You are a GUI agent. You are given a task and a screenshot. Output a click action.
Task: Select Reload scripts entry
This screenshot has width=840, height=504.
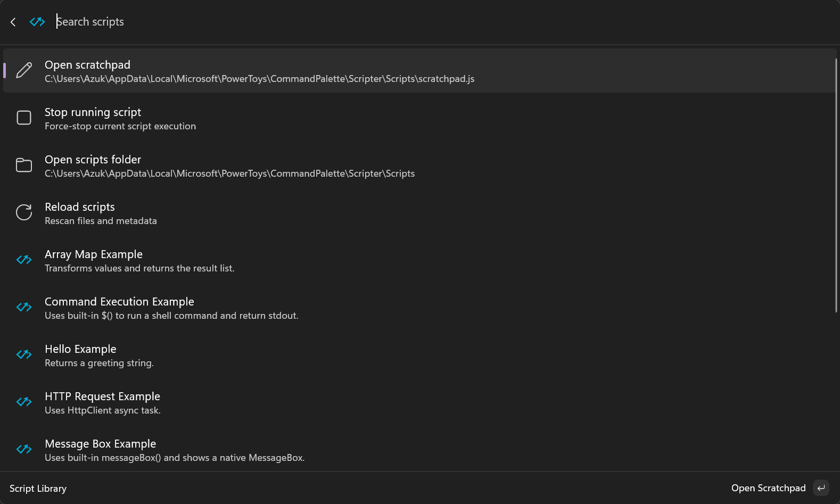pyautogui.click(x=419, y=213)
